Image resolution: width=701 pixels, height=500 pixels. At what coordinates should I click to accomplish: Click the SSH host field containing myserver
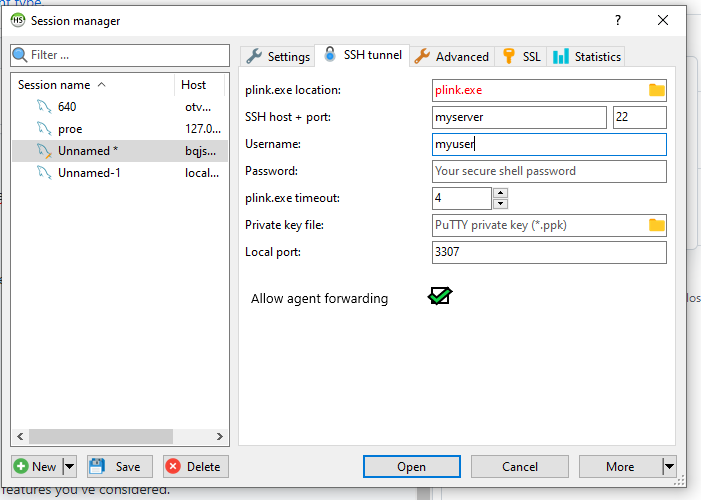519,117
